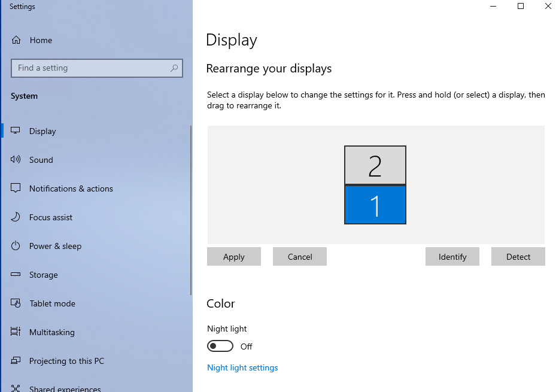
Task: Click the Sound speaker icon
Action: [x=16, y=160]
